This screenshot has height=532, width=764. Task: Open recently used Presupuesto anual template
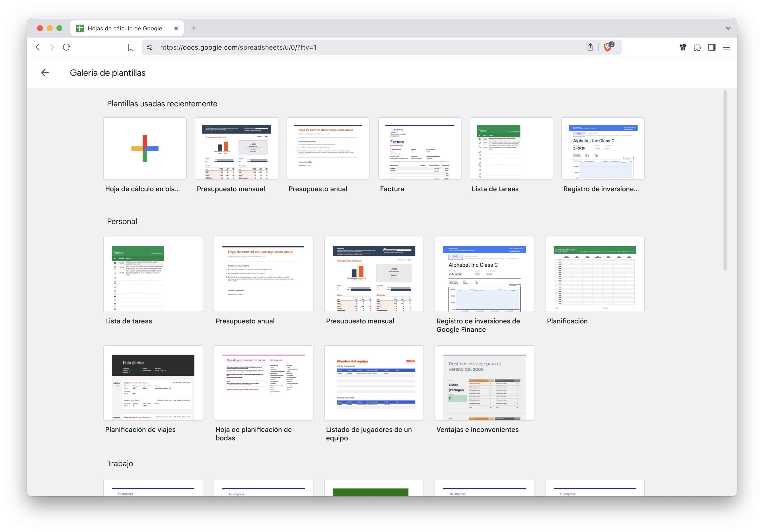coord(328,148)
